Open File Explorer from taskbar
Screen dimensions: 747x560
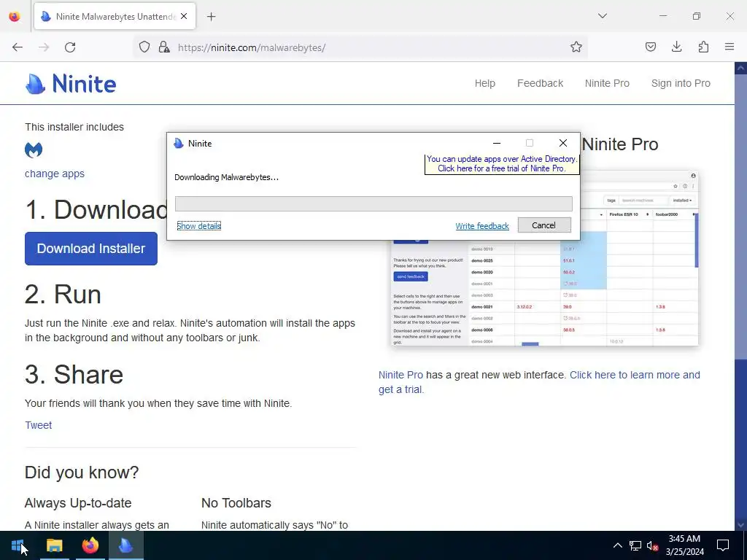pos(54,545)
